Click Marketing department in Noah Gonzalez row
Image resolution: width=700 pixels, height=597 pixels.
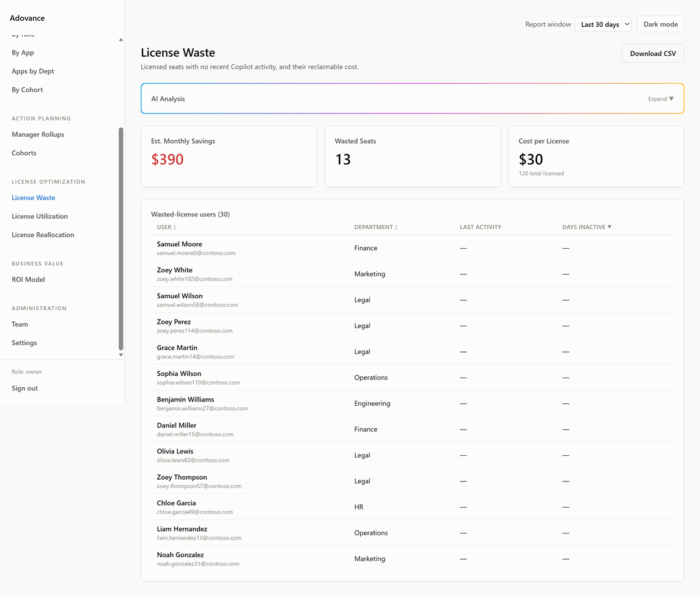point(370,559)
